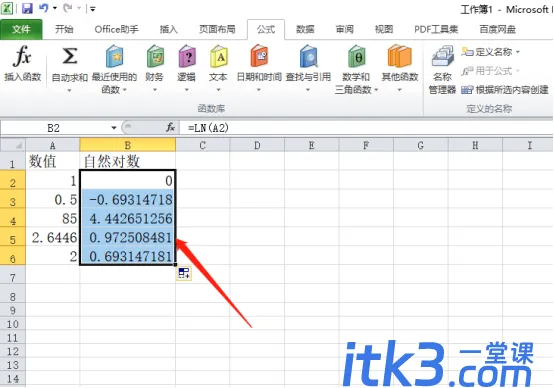
Task: Click the Save icon in quick access toolbar
Action: coord(27,8)
